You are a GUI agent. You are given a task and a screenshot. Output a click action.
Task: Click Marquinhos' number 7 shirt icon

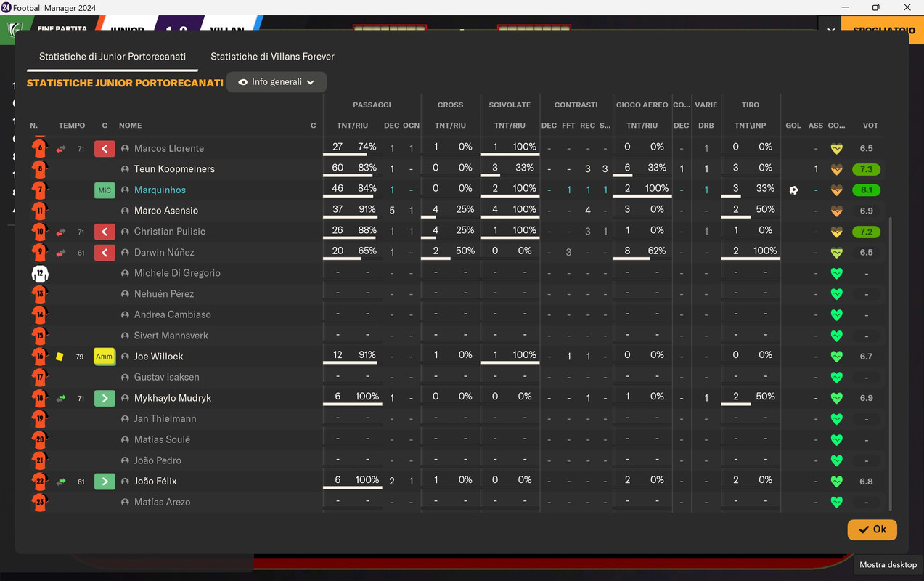(39, 190)
